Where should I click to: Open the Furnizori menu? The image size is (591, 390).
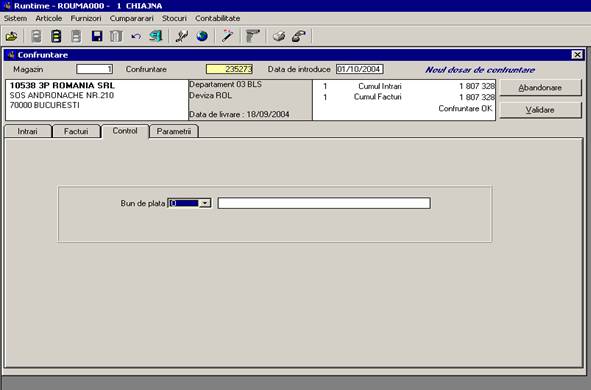tap(86, 18)
